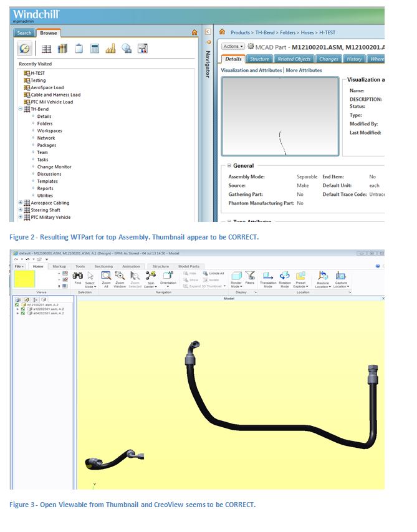Expand the Steering Shaft tree node

(x=21, y=210)
